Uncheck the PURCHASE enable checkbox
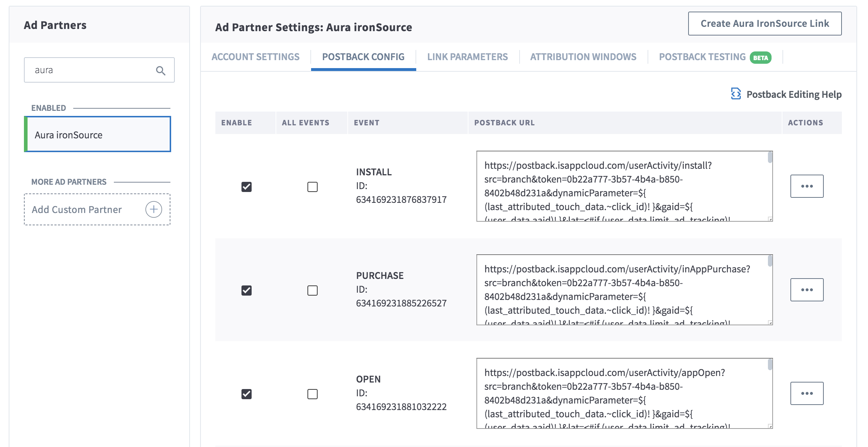 tap(247, 291)
